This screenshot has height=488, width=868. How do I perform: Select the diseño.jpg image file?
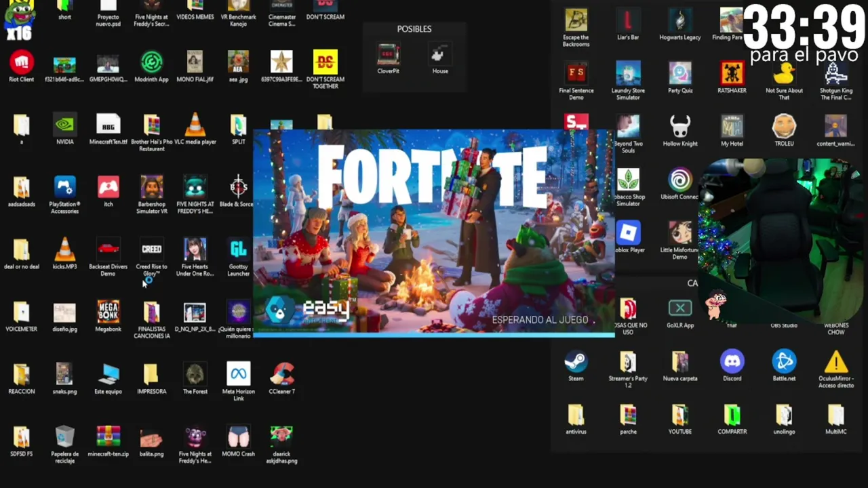pyautogui.click(x=64, y=312)
